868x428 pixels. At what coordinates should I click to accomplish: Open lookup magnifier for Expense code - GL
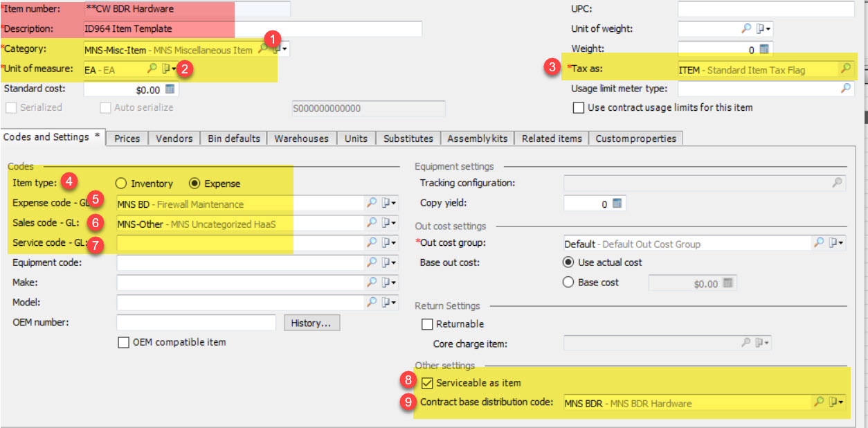[x=372, y=203]
